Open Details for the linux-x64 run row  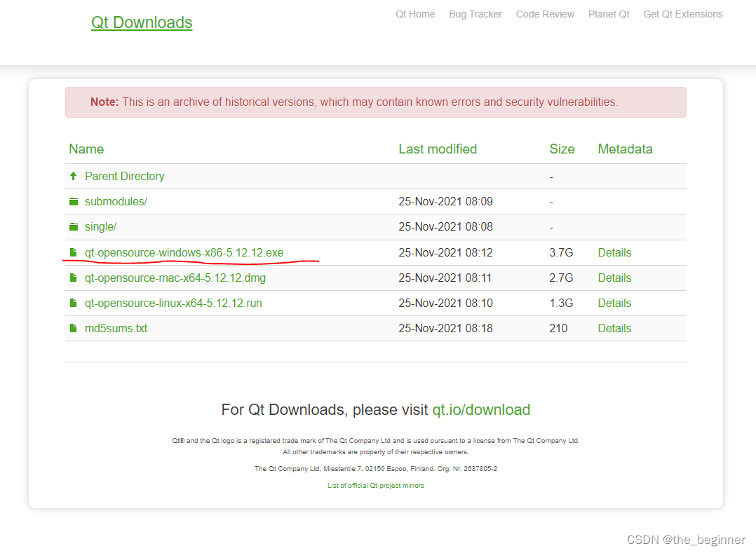(614, 303)
